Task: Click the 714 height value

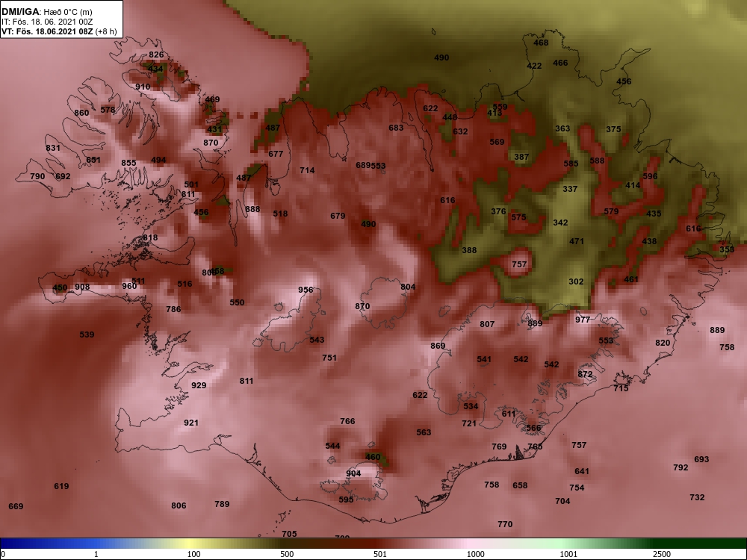Action: coord(307,170)
